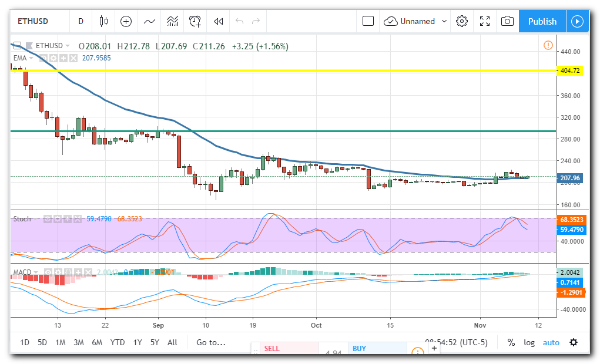Select the 1M date range
600x364 pixels.
coord(61,342)
